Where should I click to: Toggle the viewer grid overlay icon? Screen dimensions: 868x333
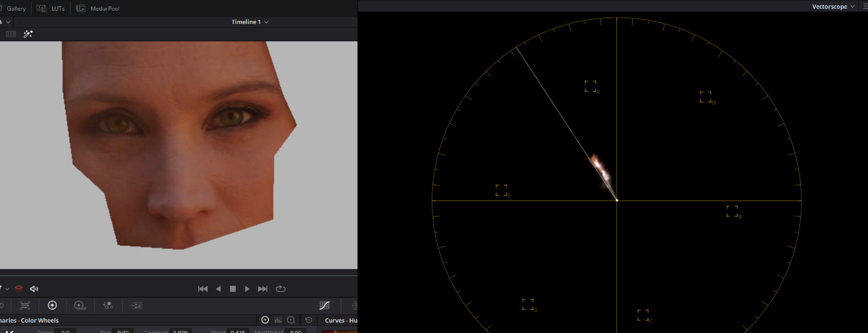(x=11, y=34)
